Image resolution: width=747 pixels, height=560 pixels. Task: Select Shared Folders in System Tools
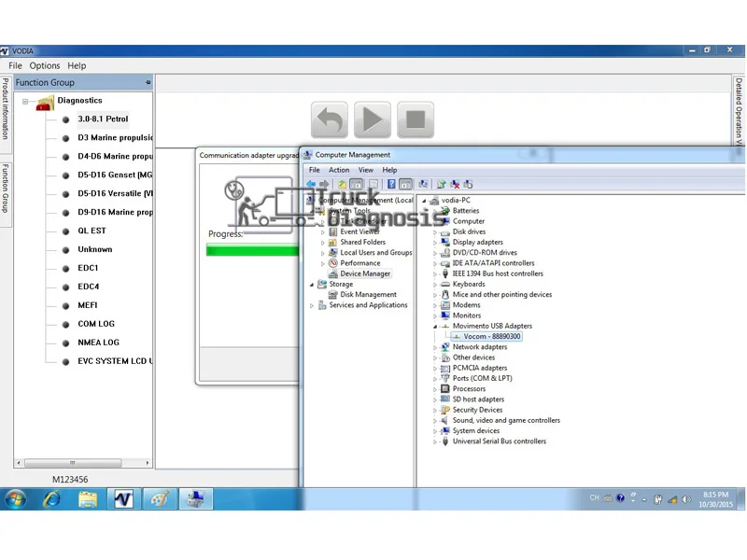pyautogui.click(x=362, y=242)
